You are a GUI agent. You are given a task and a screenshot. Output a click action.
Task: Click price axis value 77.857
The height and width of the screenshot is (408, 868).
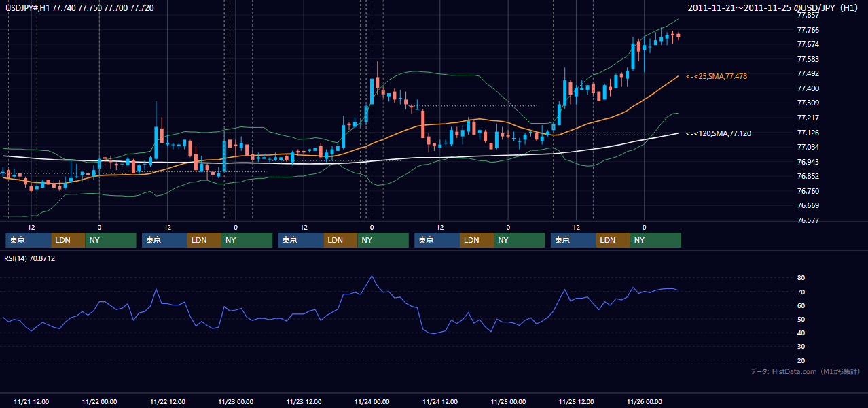808,15
